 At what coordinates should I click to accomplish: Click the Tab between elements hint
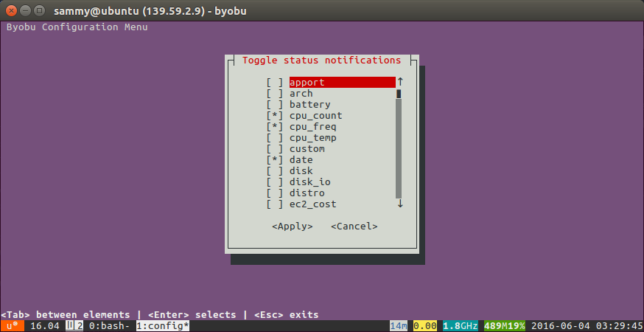click(x=66, y=315)
